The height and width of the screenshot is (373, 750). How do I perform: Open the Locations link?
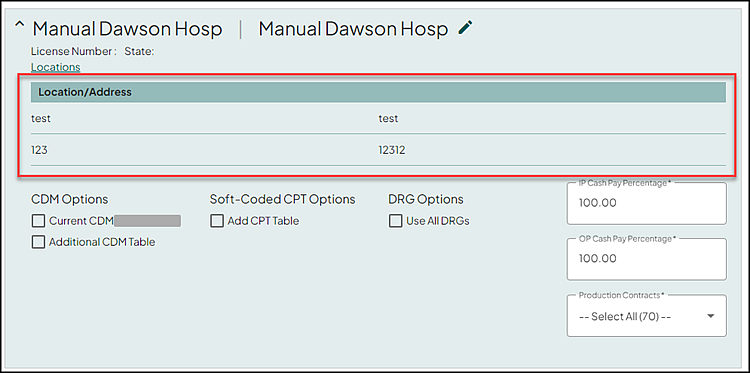(55, 67)
